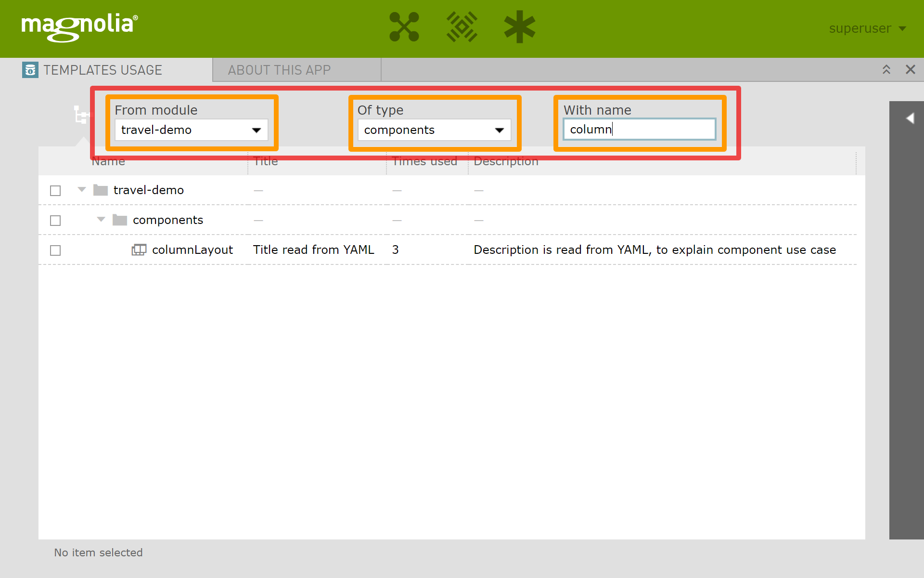The width and height of the screenshot is (924, 578).
Task: Click the Templates Usage app icon
Action: point(30,70)
